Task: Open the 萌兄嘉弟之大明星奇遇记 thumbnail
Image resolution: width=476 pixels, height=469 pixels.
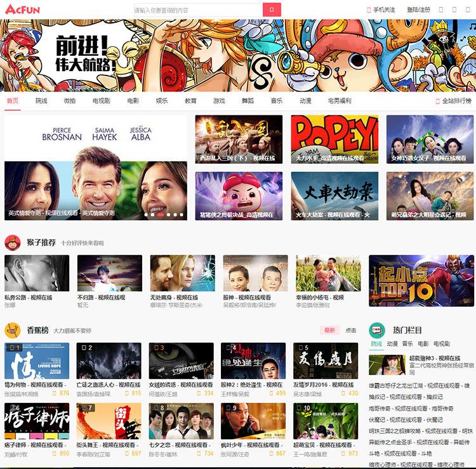Action: 430,196
